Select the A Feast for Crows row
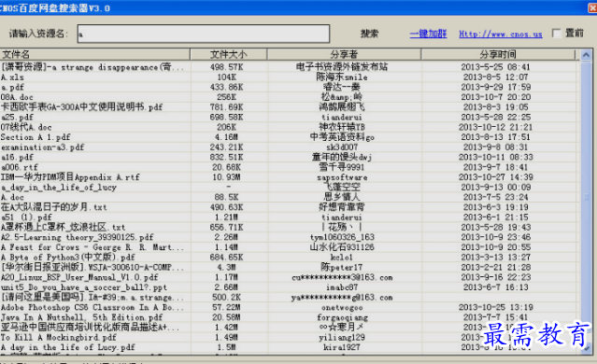The height and width of the screenshot is (364, 597). (x=290, y=247)
